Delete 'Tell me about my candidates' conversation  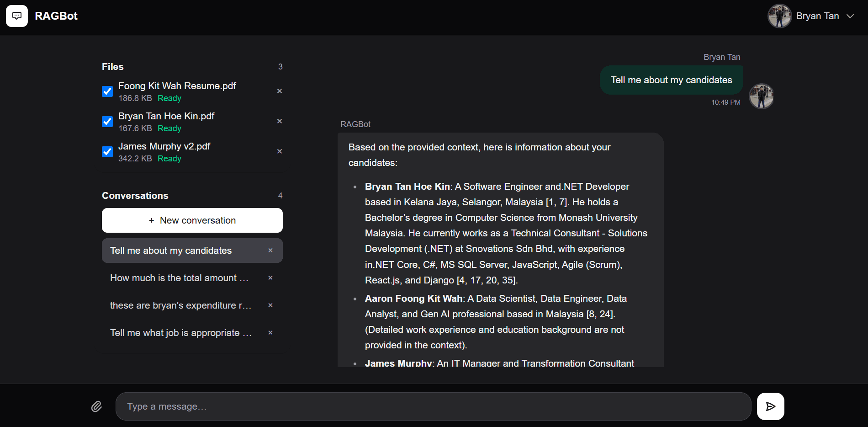(x=270, y=251)
